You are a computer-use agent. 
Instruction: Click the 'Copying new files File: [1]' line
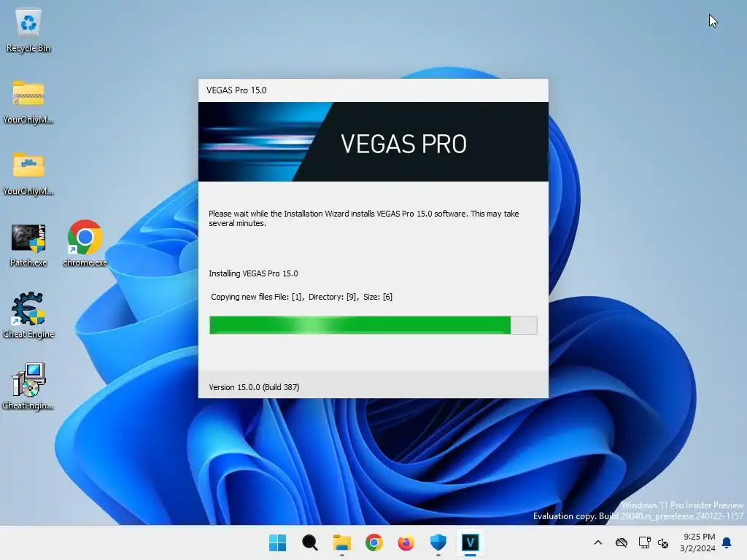(x=301, y=297)
